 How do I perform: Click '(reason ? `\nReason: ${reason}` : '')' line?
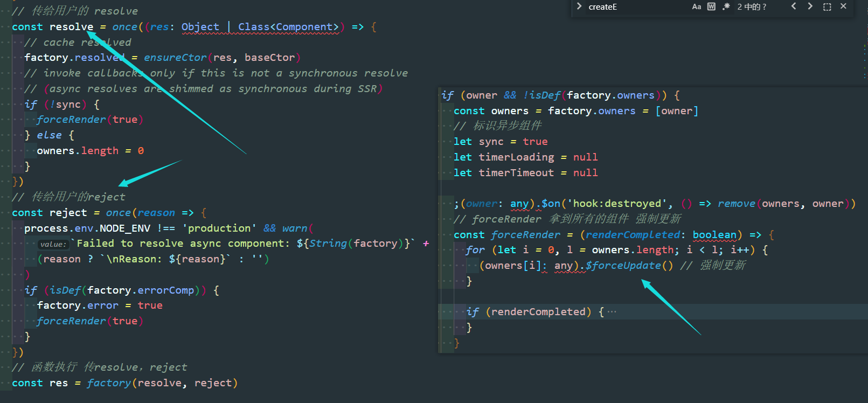(153, 259)
